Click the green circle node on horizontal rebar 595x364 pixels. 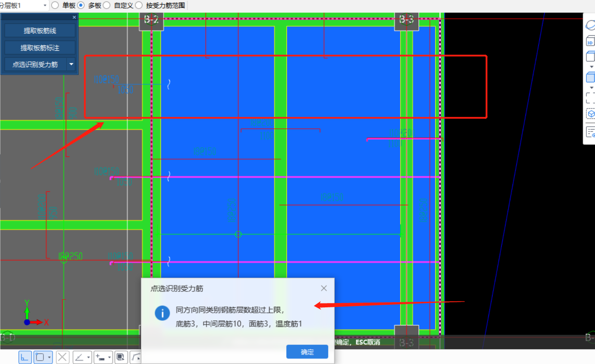238,234
